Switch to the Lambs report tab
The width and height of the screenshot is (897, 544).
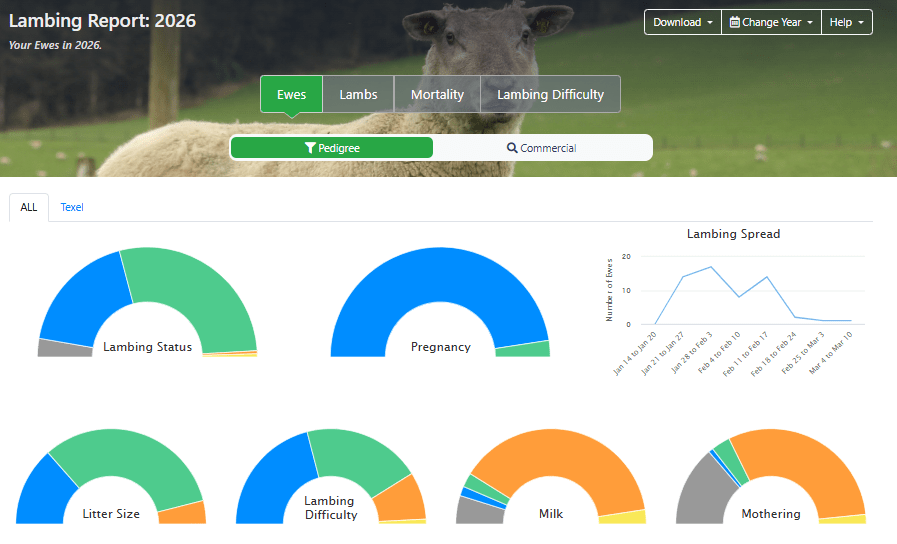point(358,94)
